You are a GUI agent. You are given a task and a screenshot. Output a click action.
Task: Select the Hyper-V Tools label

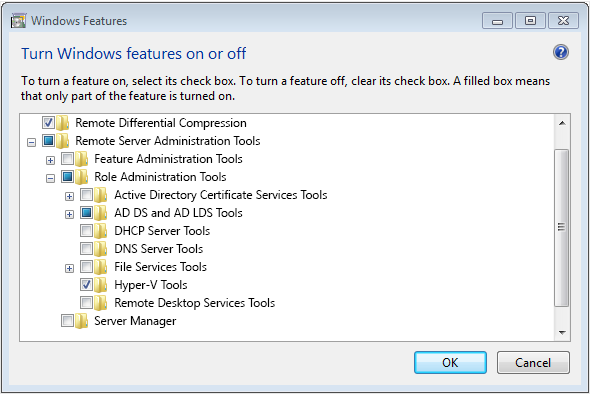pos(151,285)
